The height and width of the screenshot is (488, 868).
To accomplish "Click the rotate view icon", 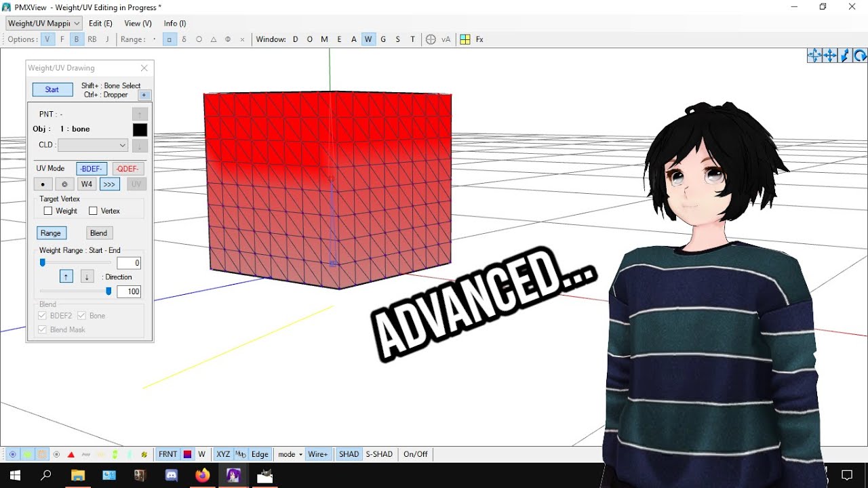I will click(860, 56).
